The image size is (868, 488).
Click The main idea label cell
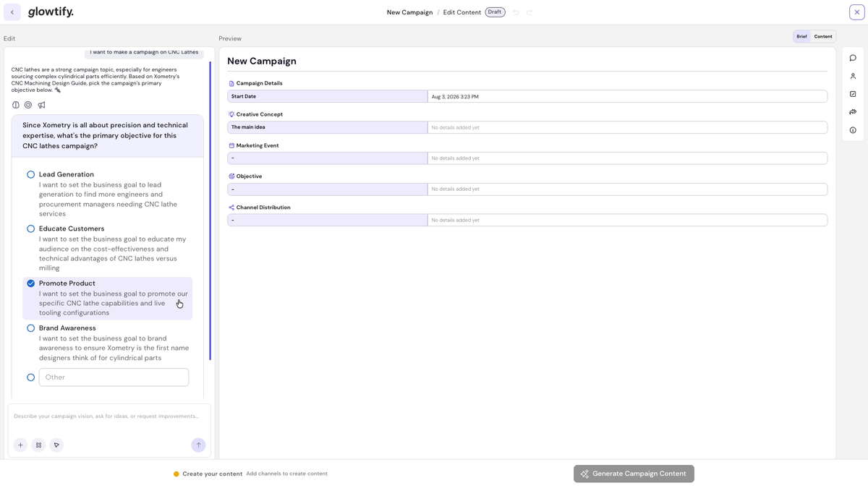pyautogui.click(x=328, y=127)
